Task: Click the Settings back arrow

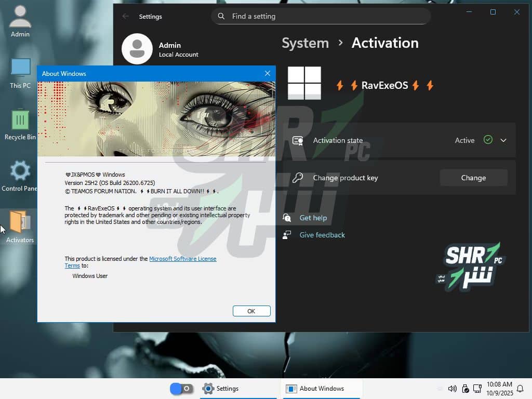Action: point(126,16)
